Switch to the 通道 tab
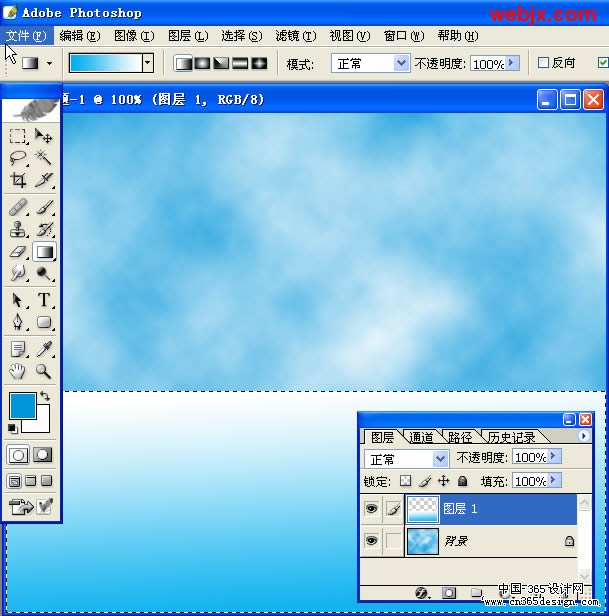 pos(420,437)
